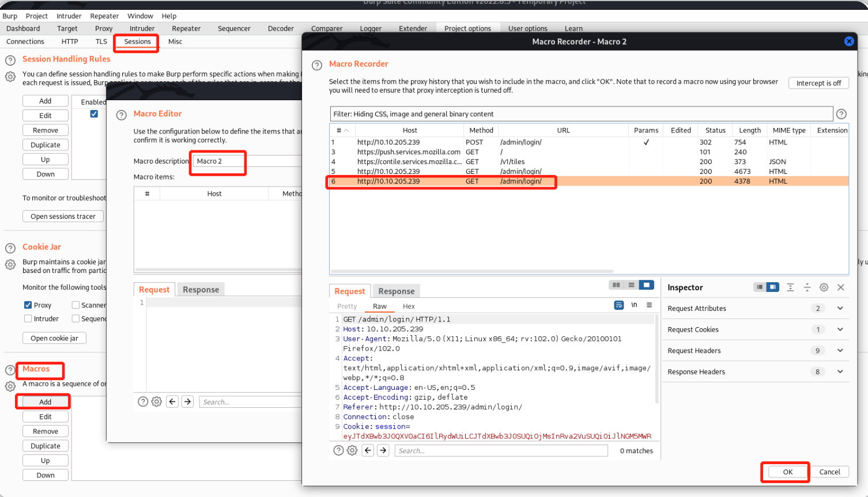Uncheck Proxy in Cookie Jar monitoring
The width and height of the screenshot is (868, 497).
point(28,305)
